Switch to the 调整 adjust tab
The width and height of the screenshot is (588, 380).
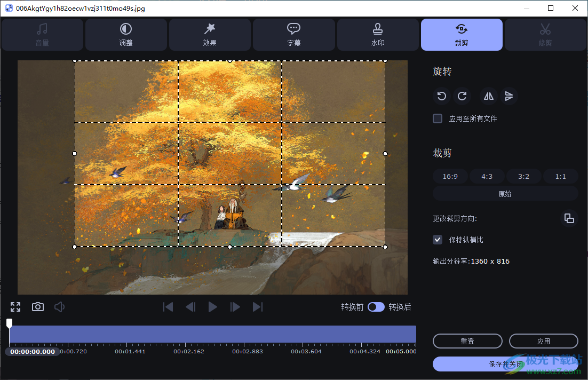[126, 35]
